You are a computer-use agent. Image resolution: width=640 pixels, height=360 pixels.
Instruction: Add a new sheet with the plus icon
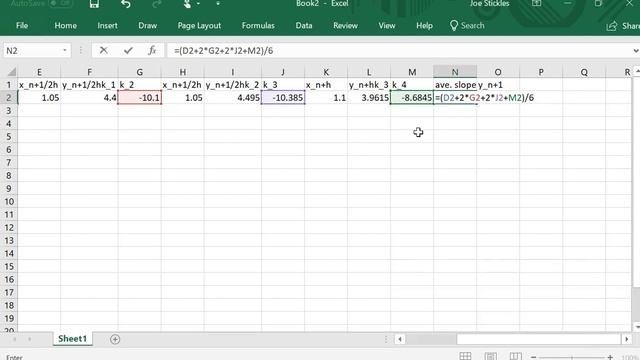click(115, 339)
